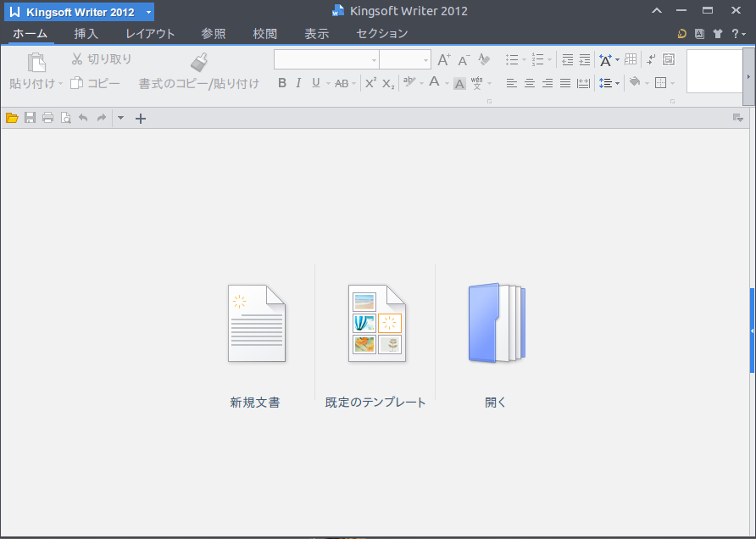Switch to the 参照 tab

213,34
